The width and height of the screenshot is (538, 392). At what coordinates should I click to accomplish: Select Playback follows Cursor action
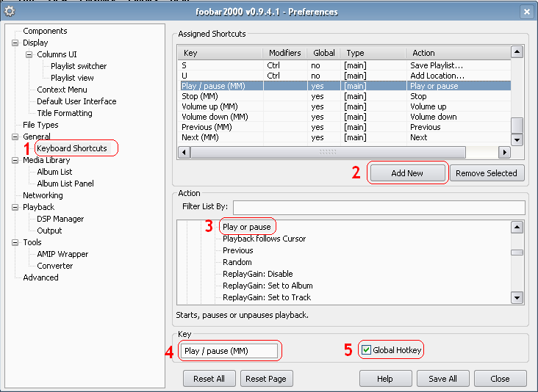point(264,239)
